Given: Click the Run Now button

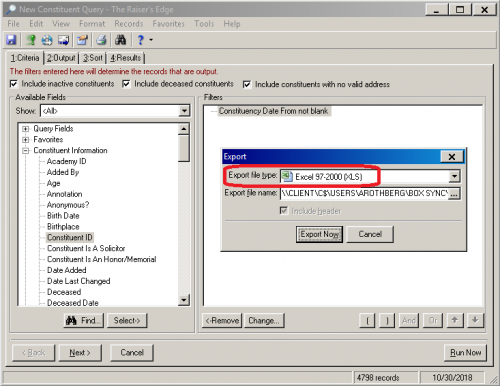Looking at the screenshot, I should click(465, 353).
